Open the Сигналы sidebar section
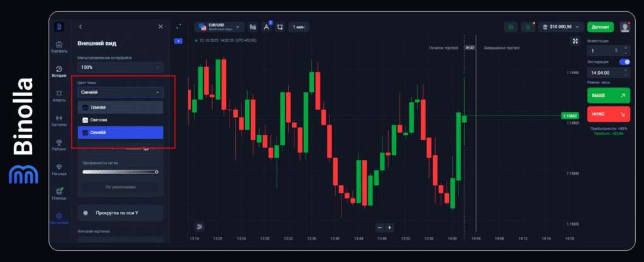644x262 pixels. pos(59,120)
